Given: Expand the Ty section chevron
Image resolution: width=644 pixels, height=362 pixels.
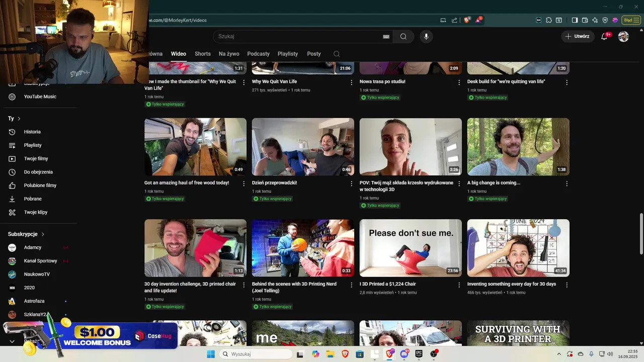Looking at the screenshot, I should (19, 119).
